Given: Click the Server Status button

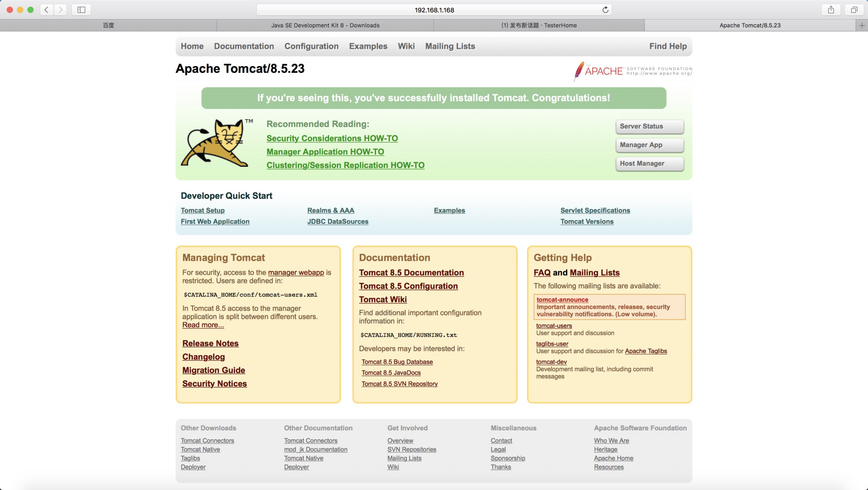Looking at the screenshot, I should point(650,126).
